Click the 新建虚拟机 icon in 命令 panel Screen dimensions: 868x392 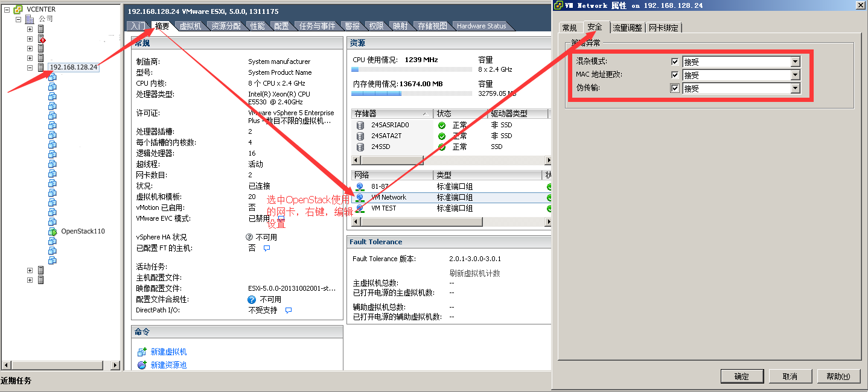(x=142, y=352)
